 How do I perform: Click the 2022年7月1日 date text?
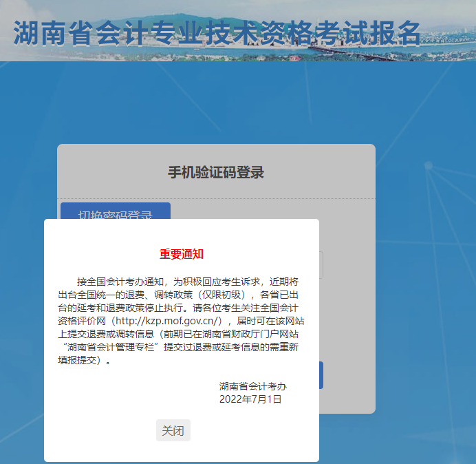click(250, 399)
